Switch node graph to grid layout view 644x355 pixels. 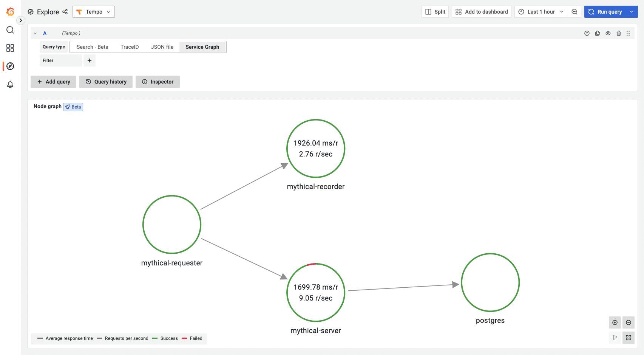(x=629, y=338)
